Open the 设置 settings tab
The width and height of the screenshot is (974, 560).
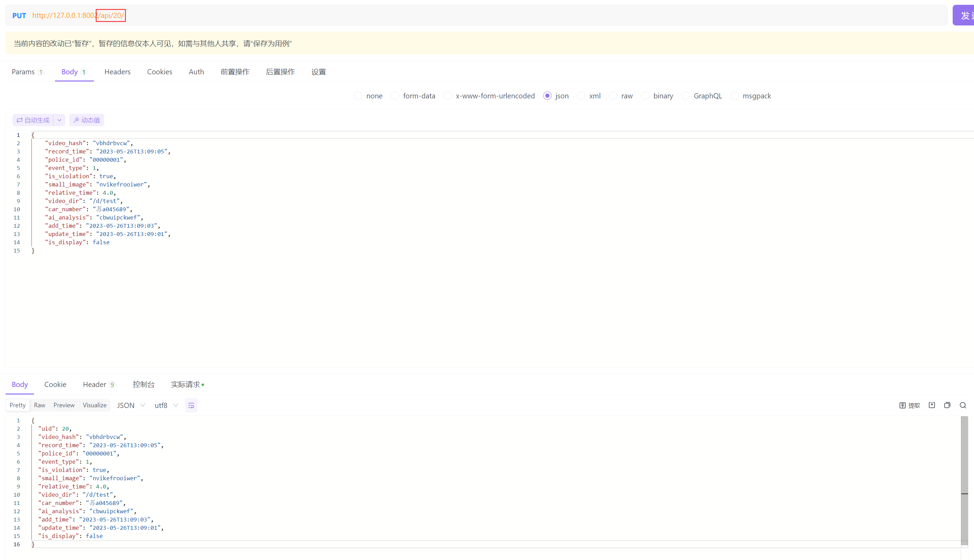pos(319,72)
